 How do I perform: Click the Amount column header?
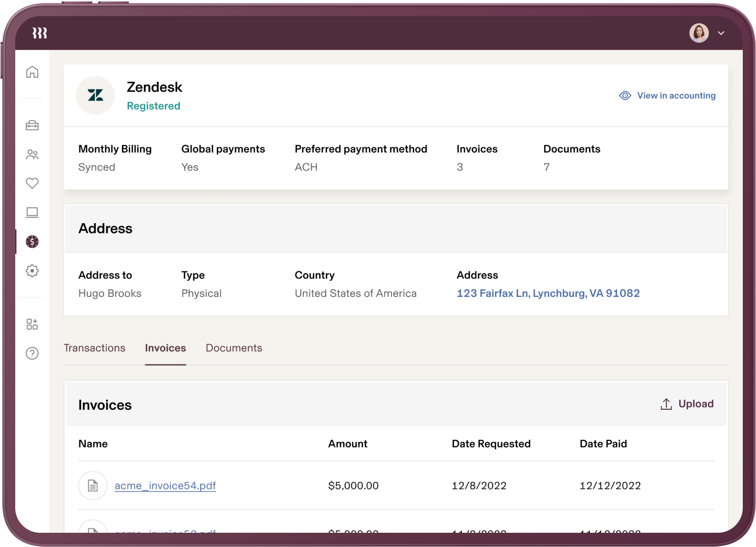click(x=348, y=444)
